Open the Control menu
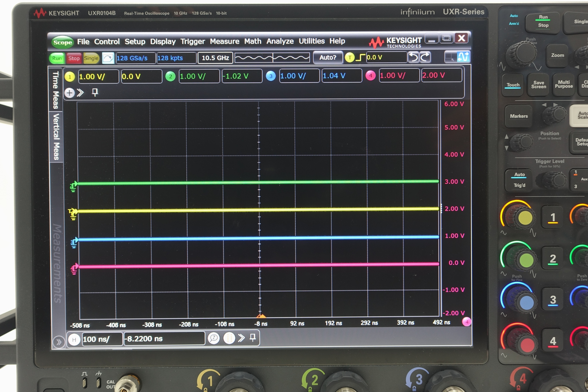 tap(107, 42)
